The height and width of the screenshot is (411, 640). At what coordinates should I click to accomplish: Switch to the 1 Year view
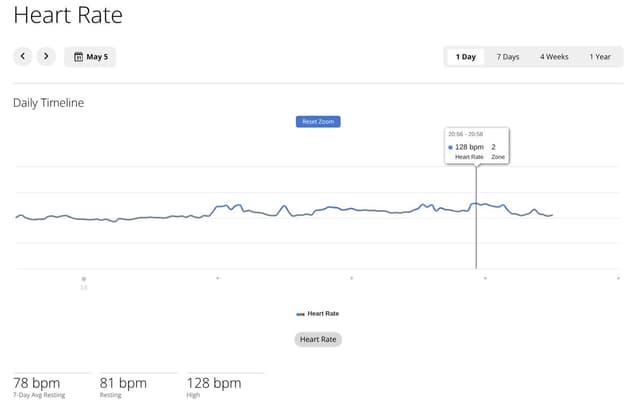point(600,57)
